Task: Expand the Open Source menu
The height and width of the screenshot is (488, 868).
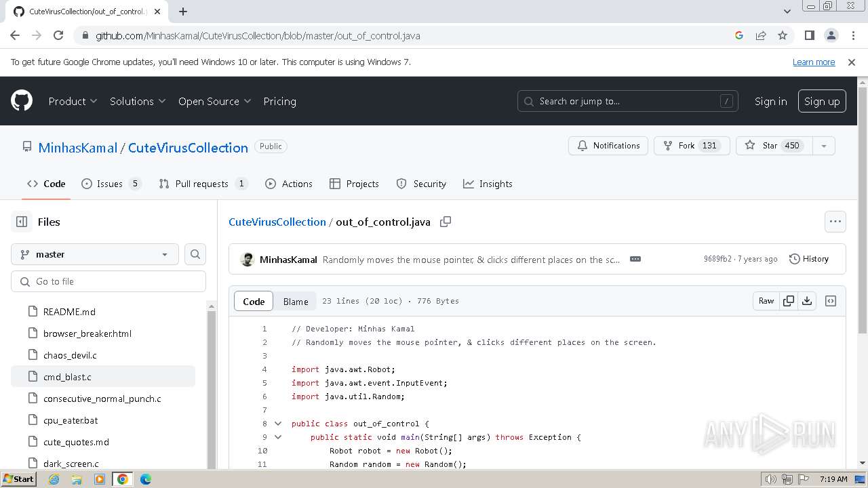Action: click(214, 101)
